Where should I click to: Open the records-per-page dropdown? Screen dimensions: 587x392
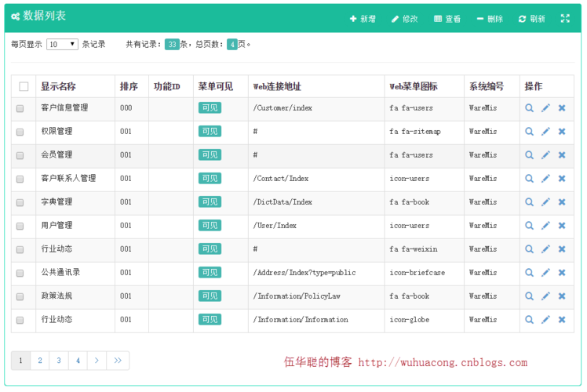coord(62,44)
